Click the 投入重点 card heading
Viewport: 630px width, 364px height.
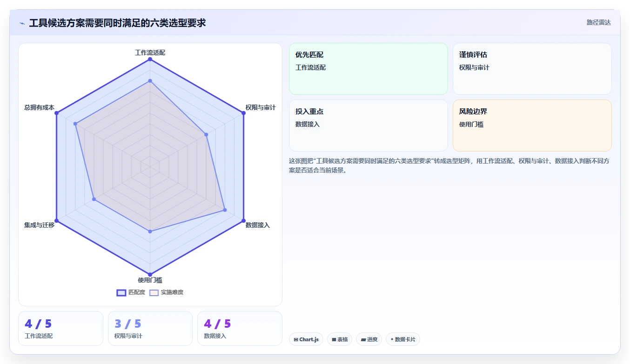tap(309, 112)
